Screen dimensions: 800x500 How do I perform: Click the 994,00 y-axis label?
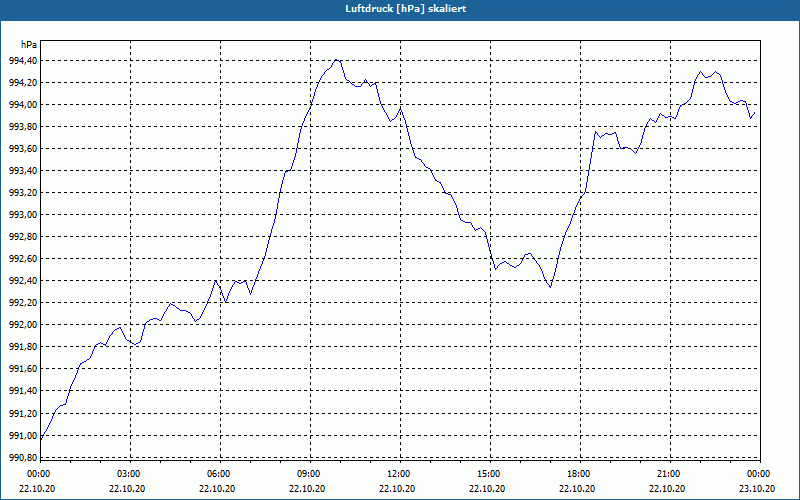(x=23, y=105)
